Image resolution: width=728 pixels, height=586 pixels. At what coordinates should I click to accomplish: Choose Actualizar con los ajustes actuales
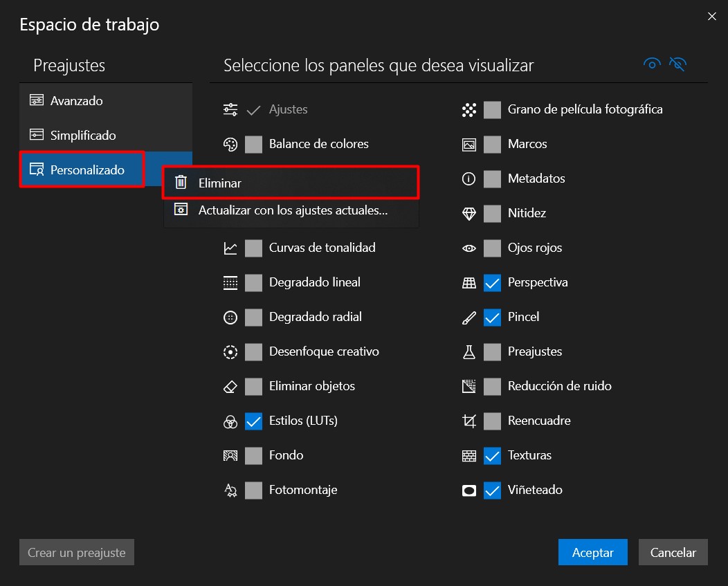[291, 210]
